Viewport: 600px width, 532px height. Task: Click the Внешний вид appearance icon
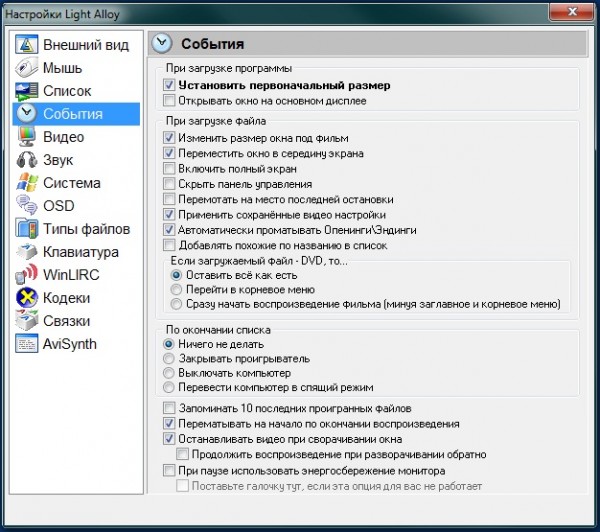pos(26,44)
